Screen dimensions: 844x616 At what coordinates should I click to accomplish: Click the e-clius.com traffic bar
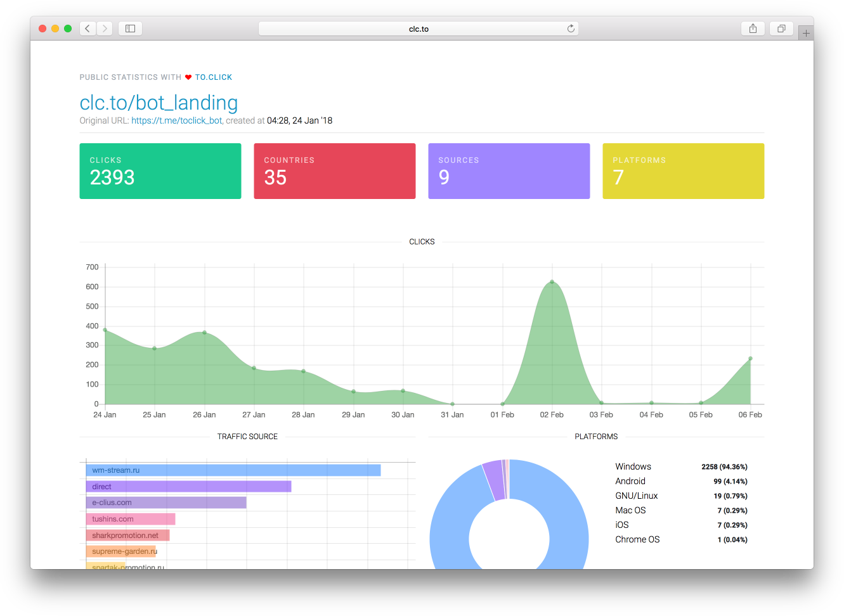166,503
